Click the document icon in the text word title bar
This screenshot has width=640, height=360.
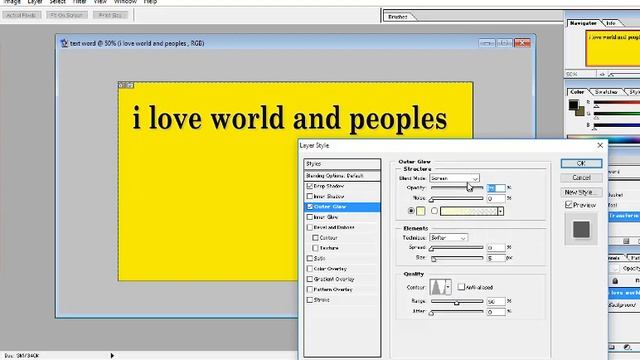64,43
